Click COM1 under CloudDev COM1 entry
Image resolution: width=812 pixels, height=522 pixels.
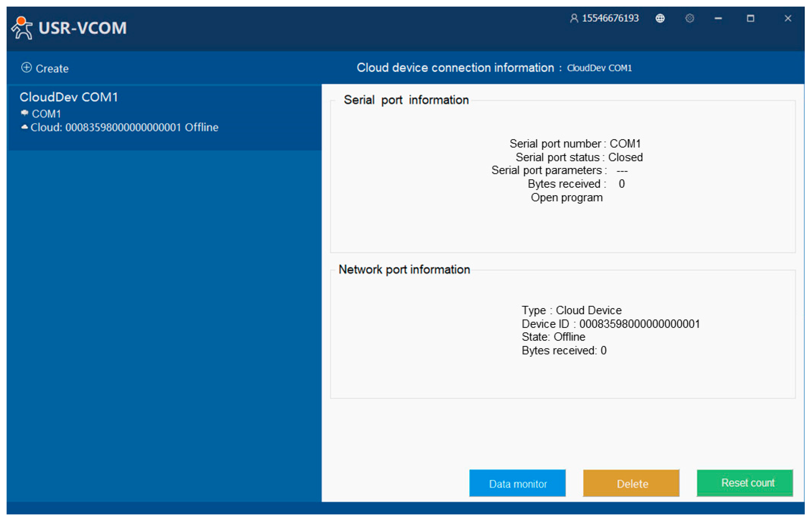coord(47,114)
